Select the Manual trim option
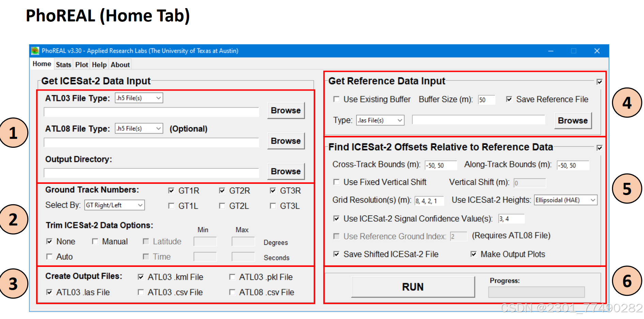 coord(95,241)
